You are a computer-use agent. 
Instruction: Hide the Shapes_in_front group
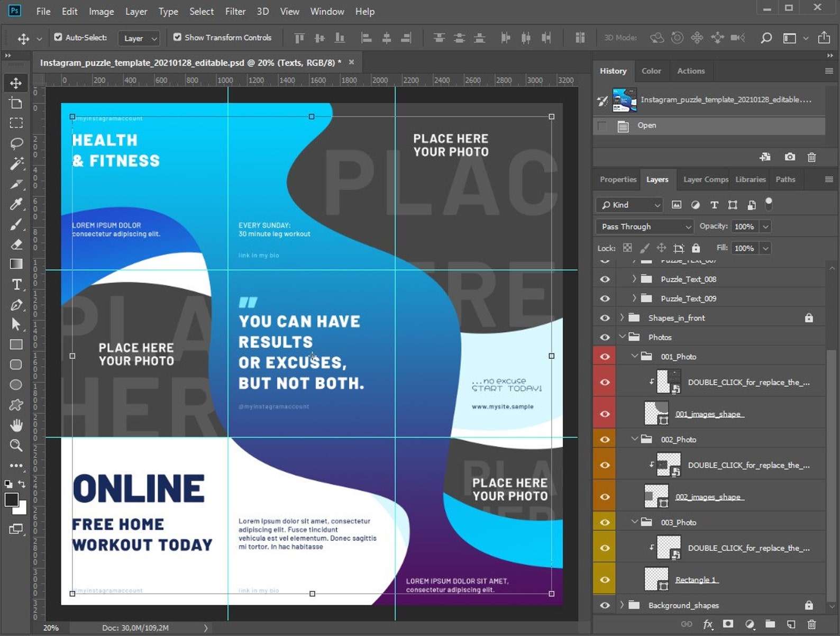[x=605, y=318]
